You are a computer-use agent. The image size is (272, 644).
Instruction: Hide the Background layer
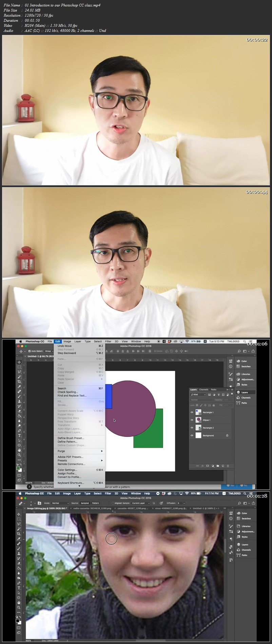coord(192,436)
